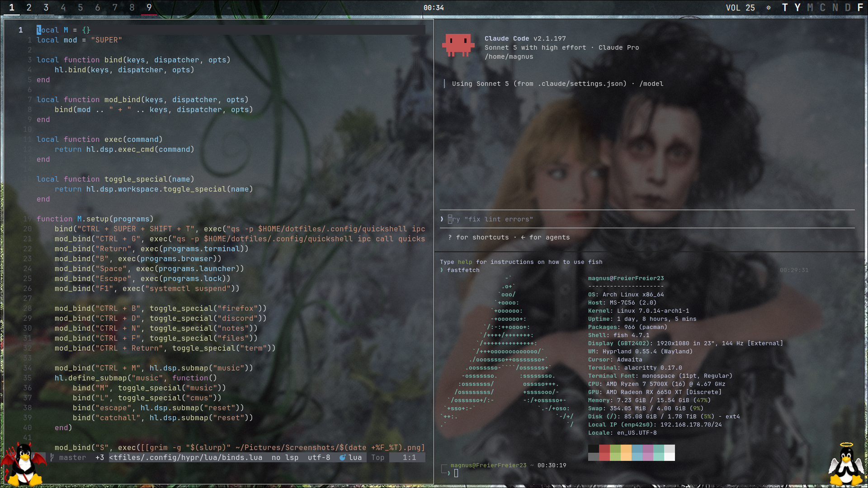Switch to workspace 6 in the top bar

[98, 8]
